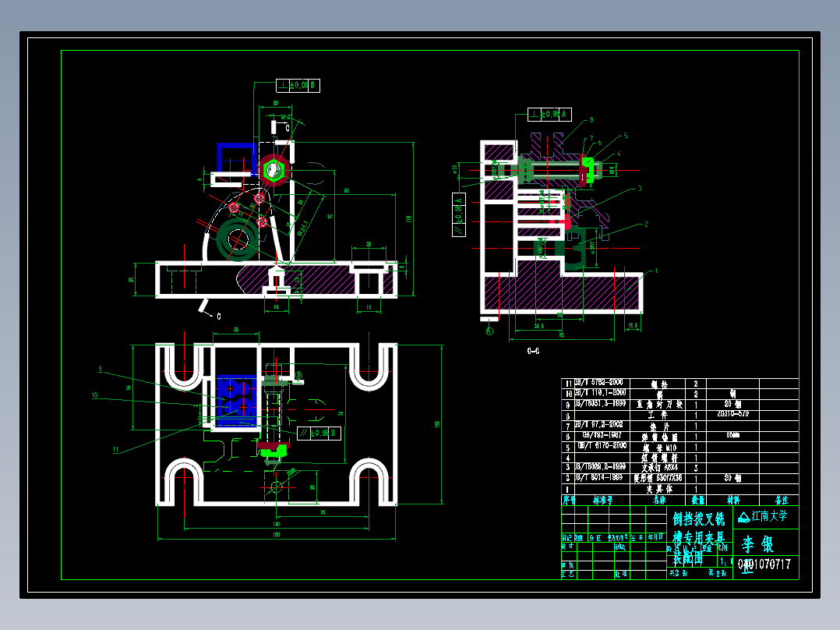
Task: Click balloon number '2' in the section view
Action: click(647, 224)
